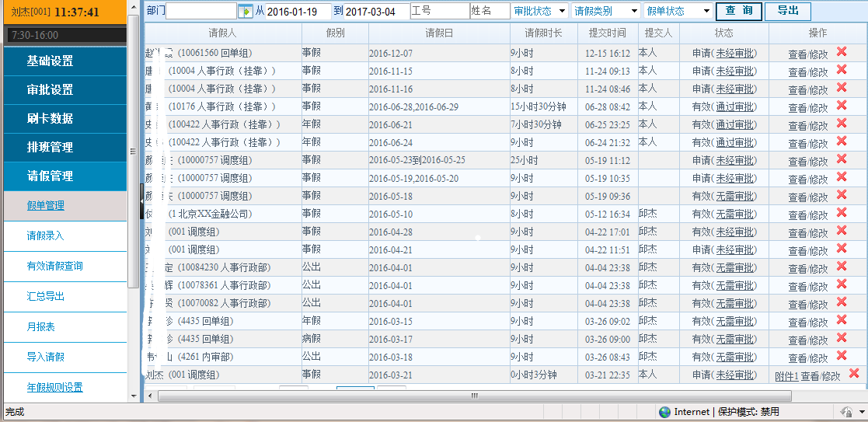The width and height of the screenshot is (868, 422).
Task: Click red X for 2016-04-28 leave
Action: pos(842,230)
